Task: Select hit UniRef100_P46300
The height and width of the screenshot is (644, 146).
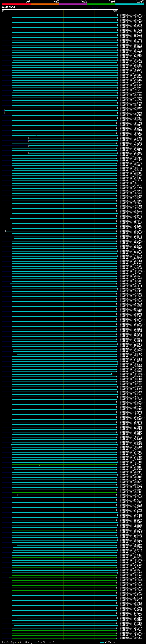Action: click(x=131, y=87)
